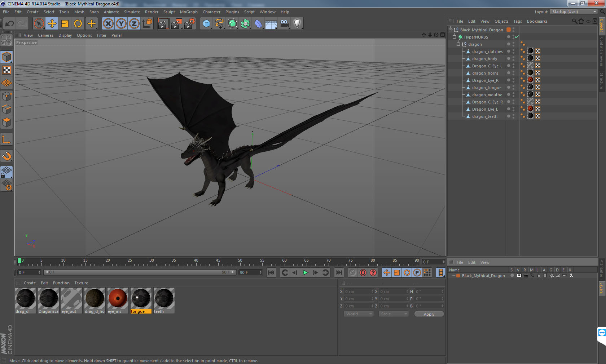Open the Bend deformer icon

click(x=258, y=24)
